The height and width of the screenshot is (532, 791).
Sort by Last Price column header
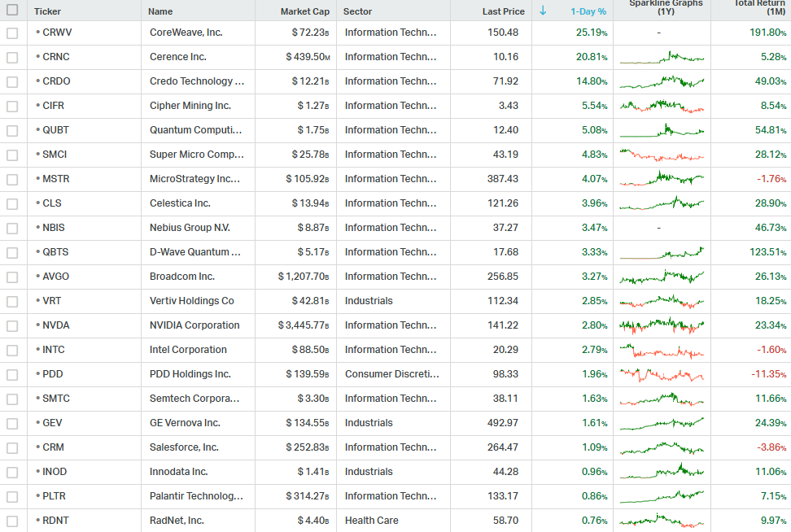[x=503, y=11]
